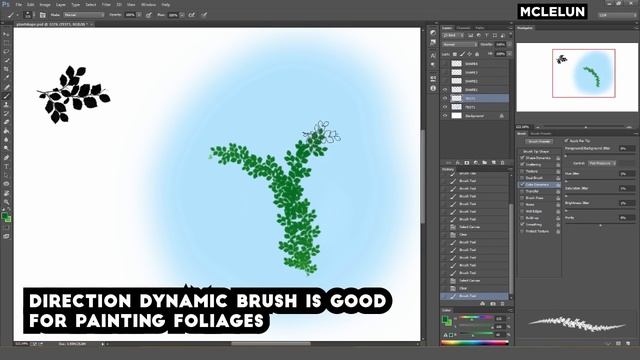Toggle pressure for opacity icon
The width and height of the screenshot is (640, 360).
click(x=149, y=15)
